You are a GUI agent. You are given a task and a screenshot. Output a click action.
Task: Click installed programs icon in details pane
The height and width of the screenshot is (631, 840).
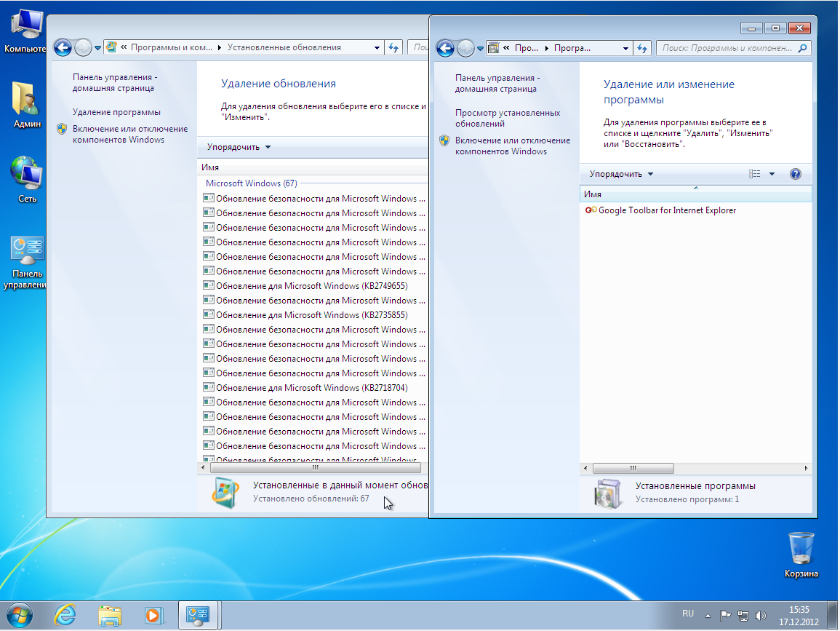[x=607, y=493]
